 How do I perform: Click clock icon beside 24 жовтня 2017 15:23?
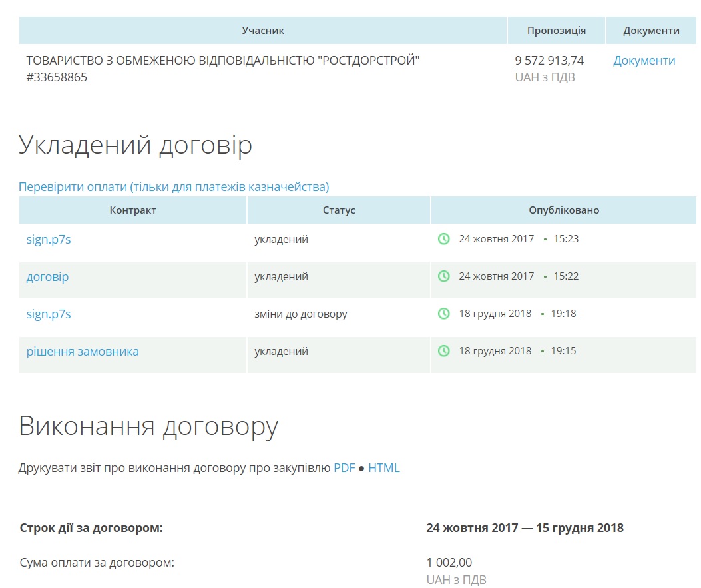tap(443, 239)
